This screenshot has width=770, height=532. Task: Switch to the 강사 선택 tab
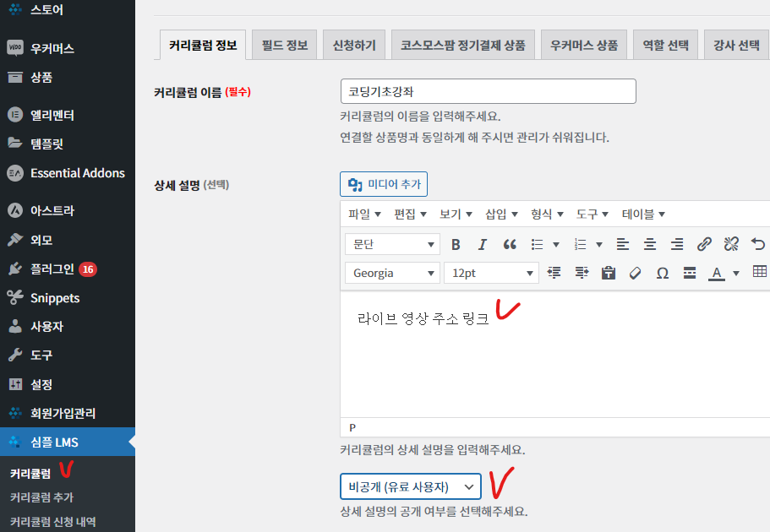pyautogui.click(x=736, y=45)
